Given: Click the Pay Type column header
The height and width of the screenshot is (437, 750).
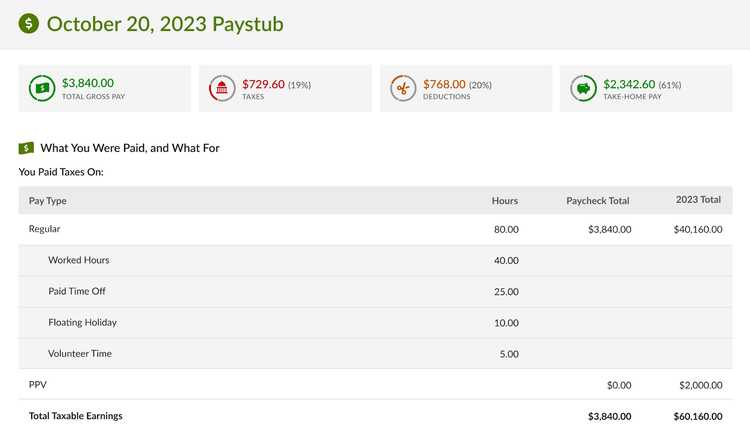Looking at the screenshot, I should tap(48, 201).
